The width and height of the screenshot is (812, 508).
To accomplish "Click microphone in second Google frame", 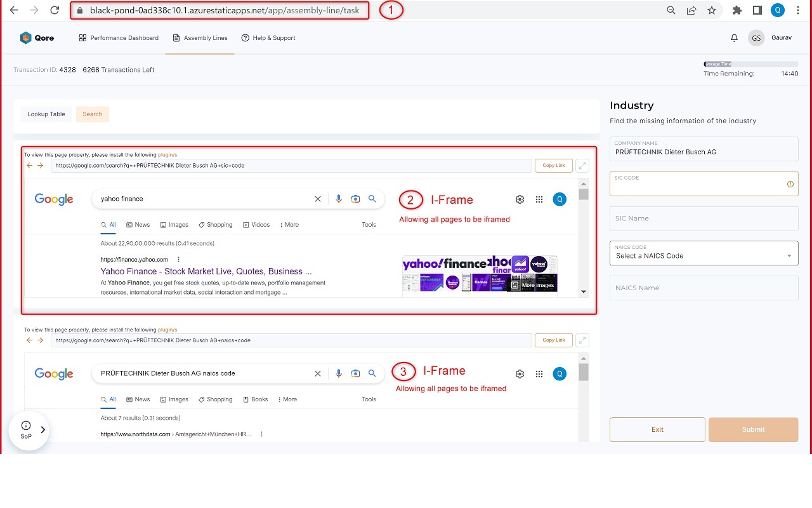I will tap(339, 373).
